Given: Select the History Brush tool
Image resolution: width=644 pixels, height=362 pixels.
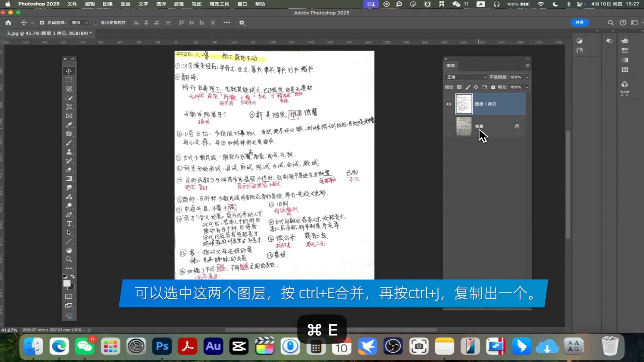Looking at the screenshot, I should point(69,161).
